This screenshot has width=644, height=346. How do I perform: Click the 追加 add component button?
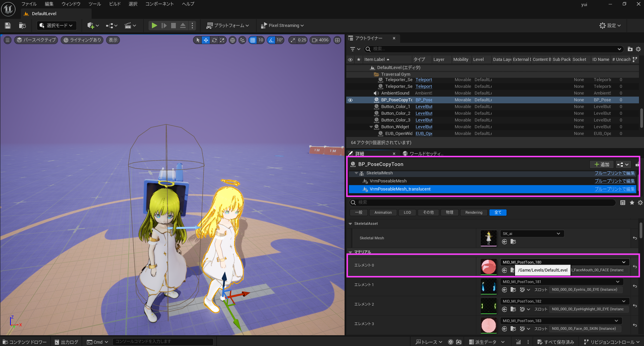602,165
